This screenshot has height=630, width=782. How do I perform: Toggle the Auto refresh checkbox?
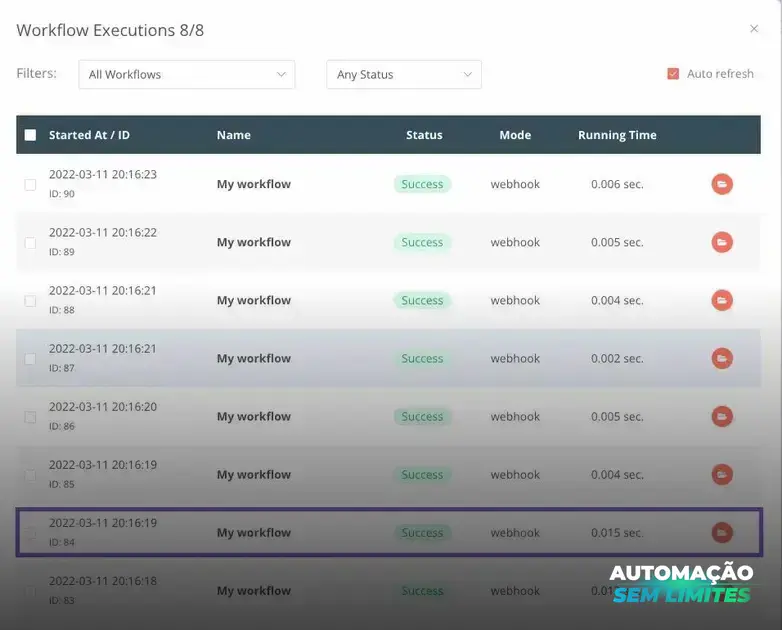pyautogui.click(x=673, y=74)
